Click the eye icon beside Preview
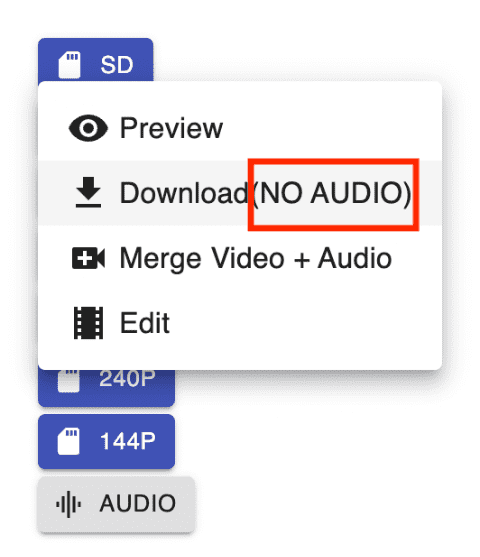 click(x=88, y=128)
